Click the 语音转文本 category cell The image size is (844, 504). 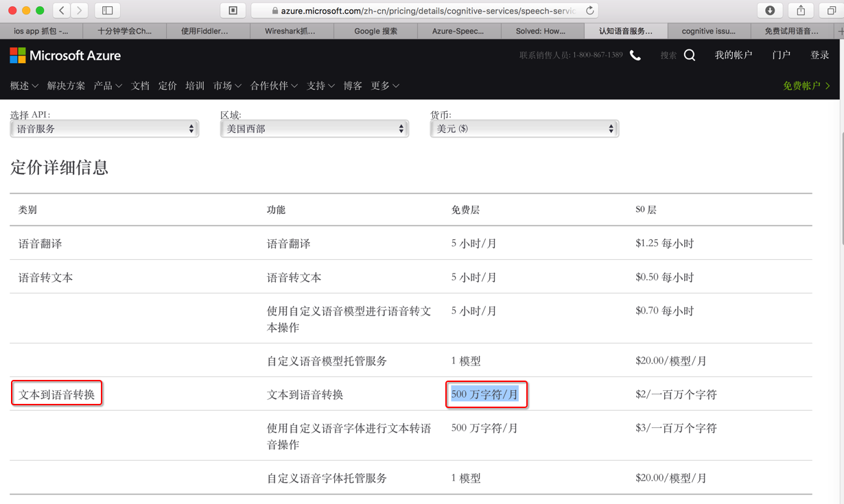[45, 278]
